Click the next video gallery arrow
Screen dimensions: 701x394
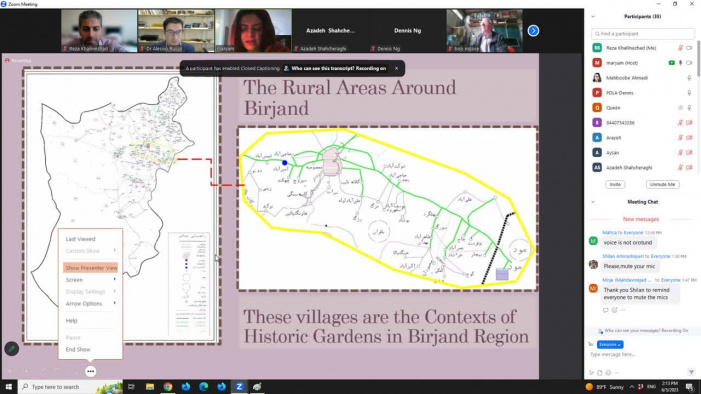coord(533,31)
